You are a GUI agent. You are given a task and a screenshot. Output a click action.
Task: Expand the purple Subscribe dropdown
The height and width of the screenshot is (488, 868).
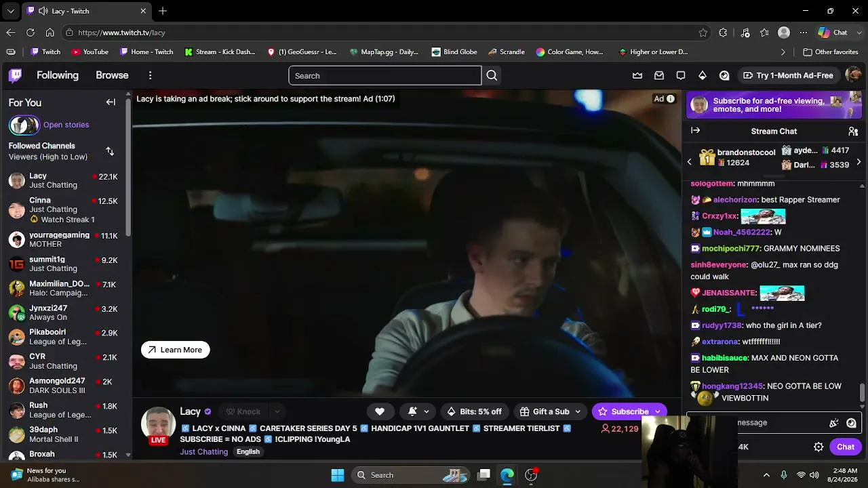pos(657,411)
